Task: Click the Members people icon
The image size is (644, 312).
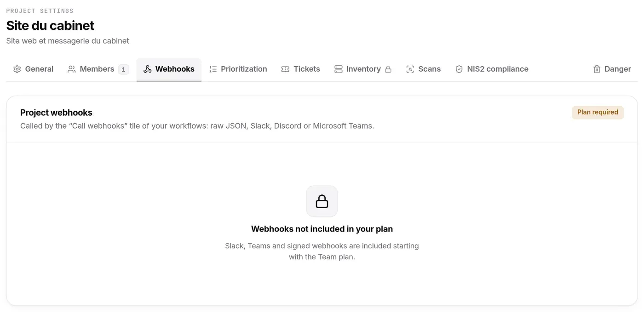Action: coord(72,69)
